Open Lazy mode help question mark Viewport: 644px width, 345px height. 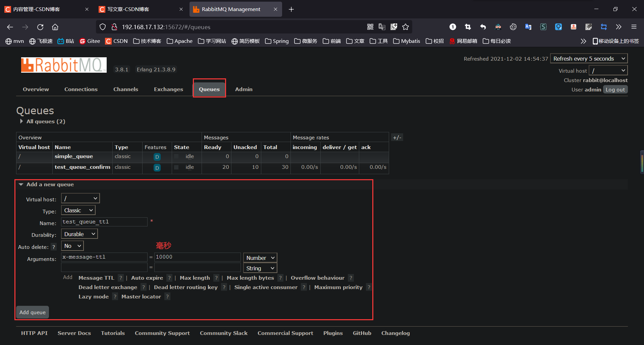tap(115, 296)
